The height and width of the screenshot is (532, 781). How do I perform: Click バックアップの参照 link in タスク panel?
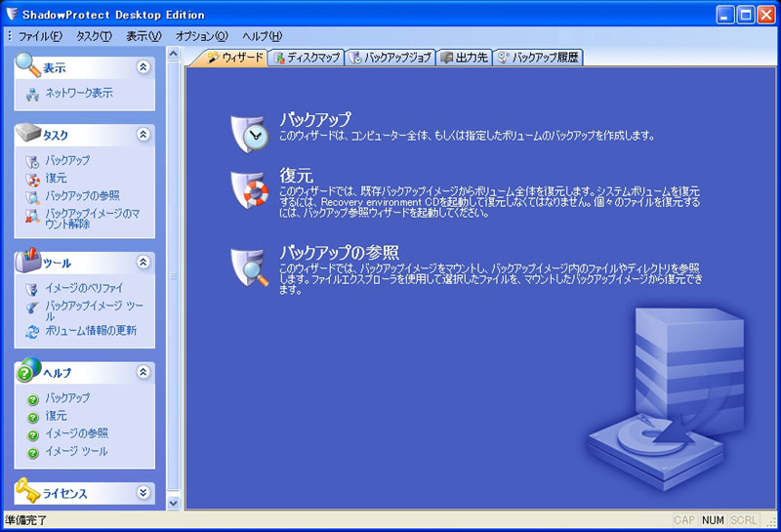[x=82, y=196]
